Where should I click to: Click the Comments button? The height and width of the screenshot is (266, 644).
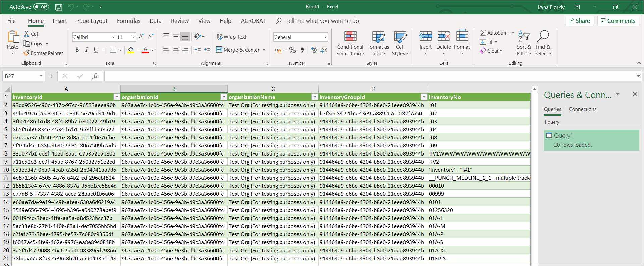[x=618, y=21]
